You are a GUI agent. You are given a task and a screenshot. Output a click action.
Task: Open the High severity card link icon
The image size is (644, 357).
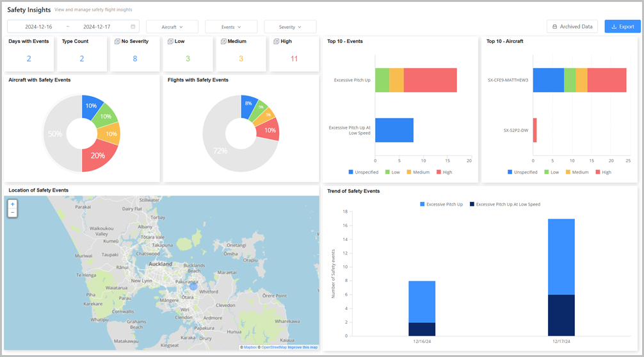pos(277,42)
